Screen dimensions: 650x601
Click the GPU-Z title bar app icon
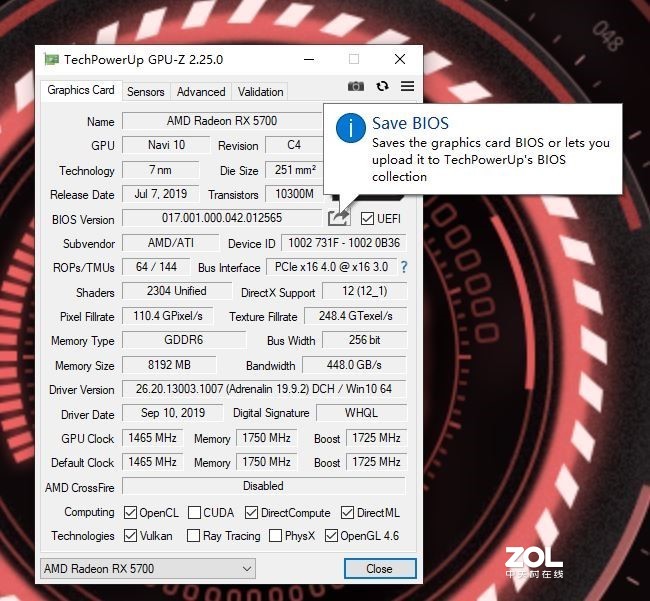tap(51, 59)
